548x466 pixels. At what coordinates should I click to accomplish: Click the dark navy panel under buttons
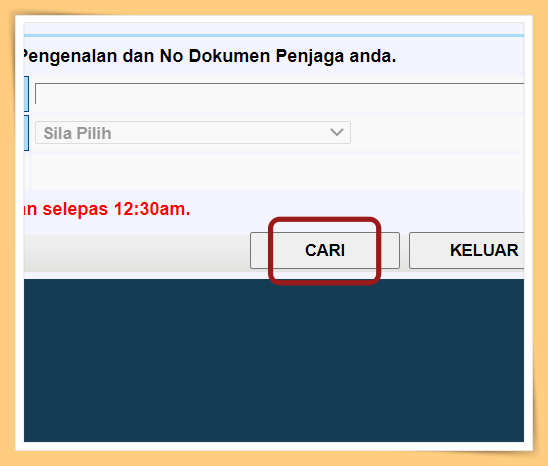(274, 360)
